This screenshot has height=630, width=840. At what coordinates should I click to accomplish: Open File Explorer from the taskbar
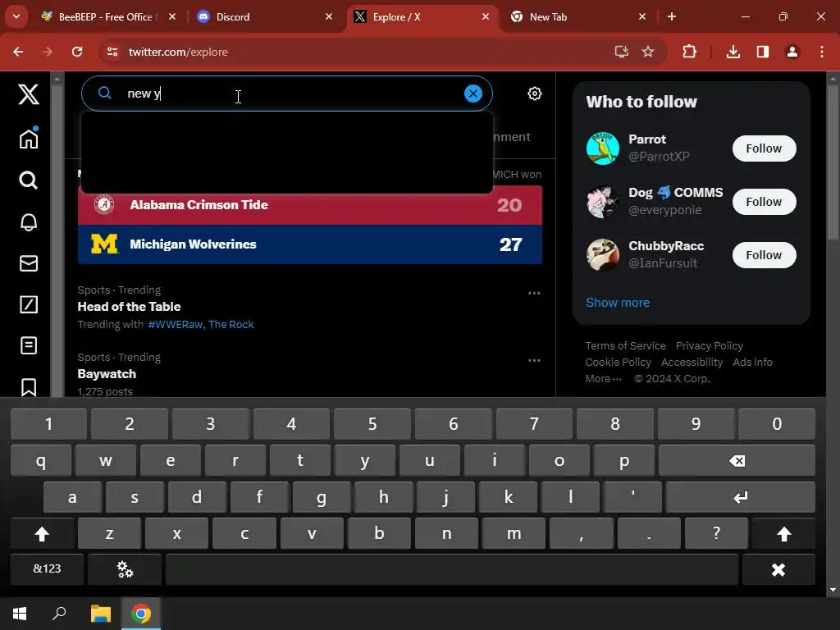click(101, 614)
